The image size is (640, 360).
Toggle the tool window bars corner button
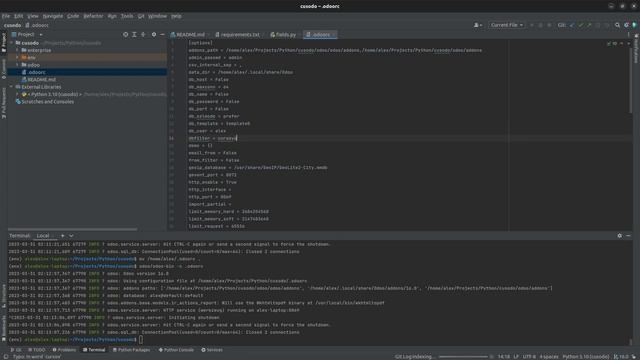tap(6, 357)
